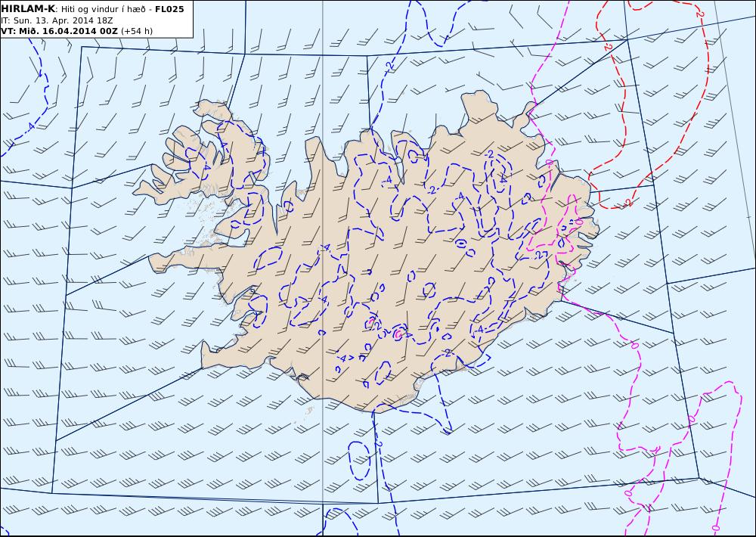Image resolution: width=756 pixels, height=537 pixels.
Task: Click the 'IT: Sun. 13. Apr. 2014 18Z' line
Action: (x=57, y=20)
